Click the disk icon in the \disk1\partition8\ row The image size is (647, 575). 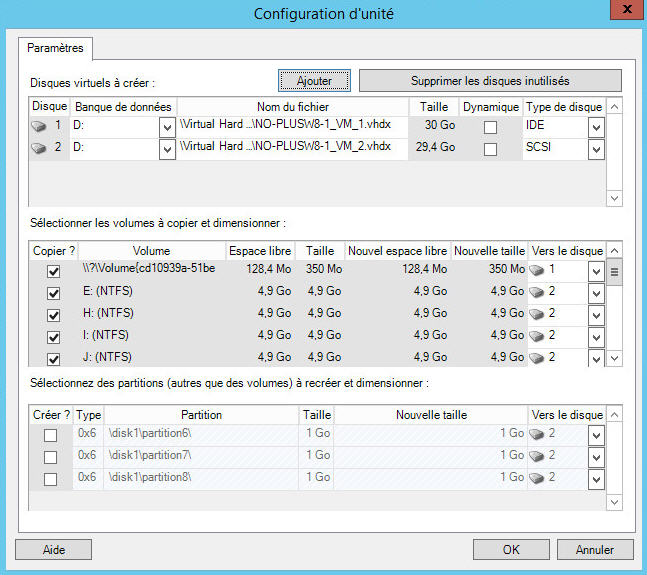coord(538,478)
